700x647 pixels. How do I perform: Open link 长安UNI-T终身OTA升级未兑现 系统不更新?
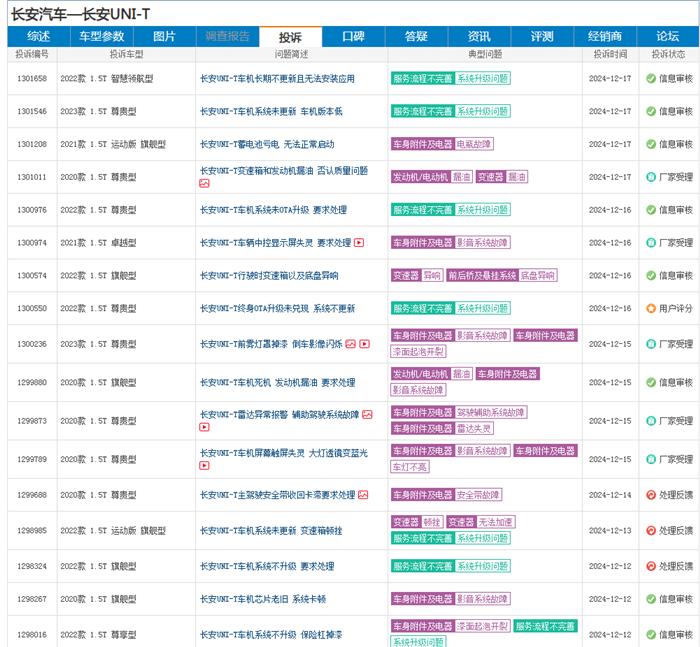click(x=277, y=308)
